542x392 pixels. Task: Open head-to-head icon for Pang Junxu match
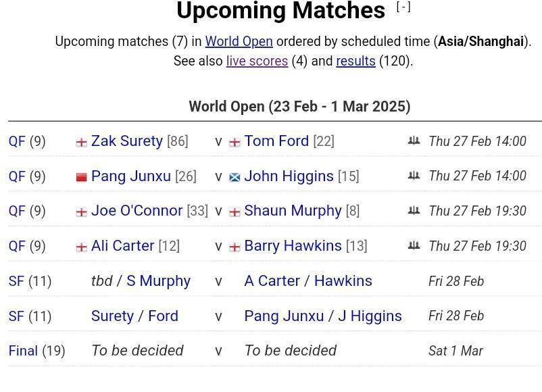pyautogui.click(x=414, y=176)
